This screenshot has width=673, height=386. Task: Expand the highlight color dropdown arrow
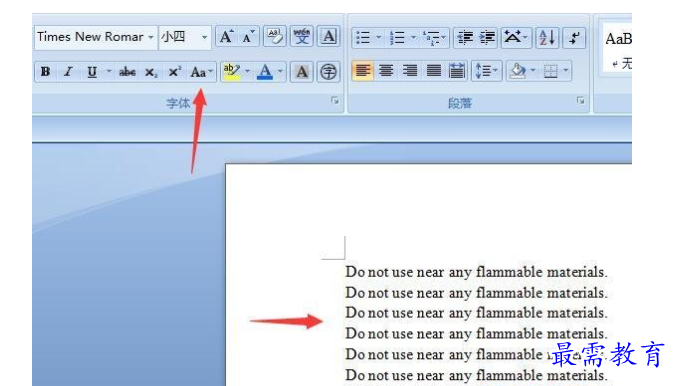click(x=247, y=71)
